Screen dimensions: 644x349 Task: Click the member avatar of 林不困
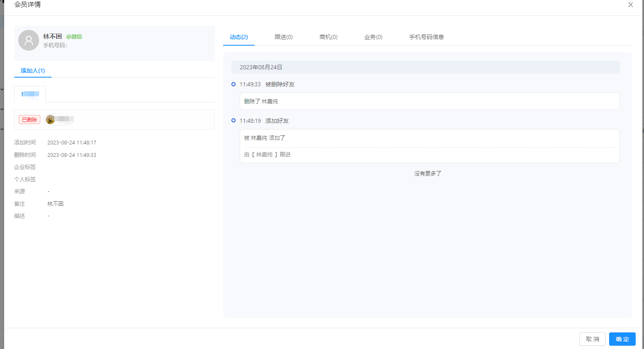point(29,40)
